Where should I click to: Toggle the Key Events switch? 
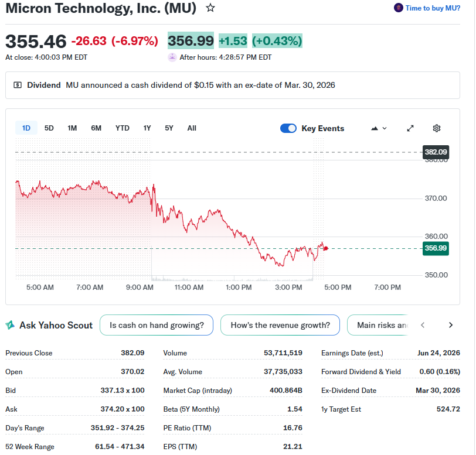(288, 128)
